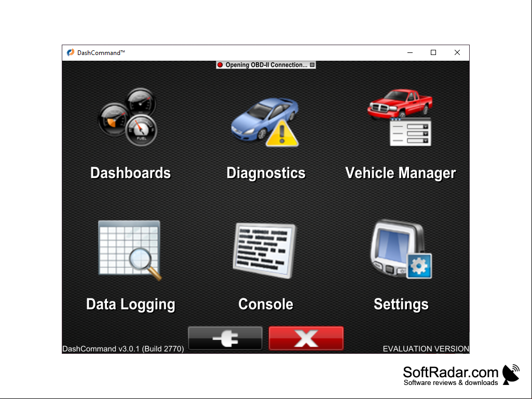
Task: Stop connection via small square button
Action: coord(312,65)
